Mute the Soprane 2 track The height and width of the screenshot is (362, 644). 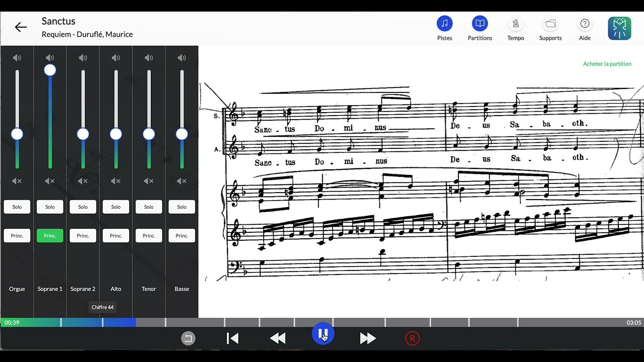[83, 181]
